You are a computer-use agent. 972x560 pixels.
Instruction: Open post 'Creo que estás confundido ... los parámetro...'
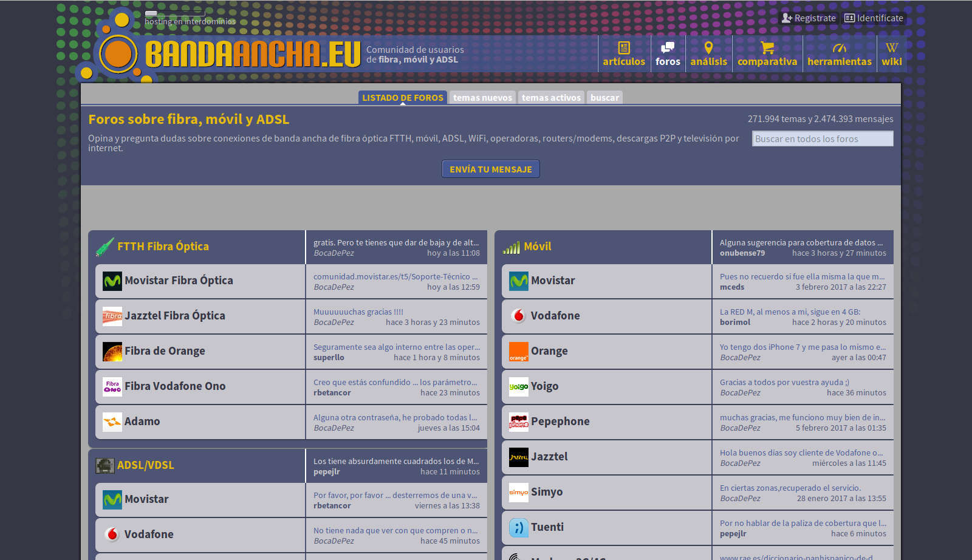click(x=395, y=382)
